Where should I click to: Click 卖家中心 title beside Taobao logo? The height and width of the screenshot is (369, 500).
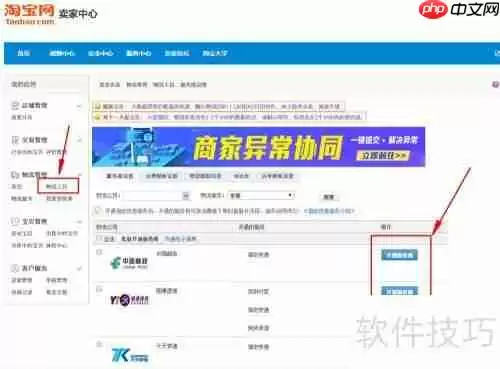coord(78,14)
